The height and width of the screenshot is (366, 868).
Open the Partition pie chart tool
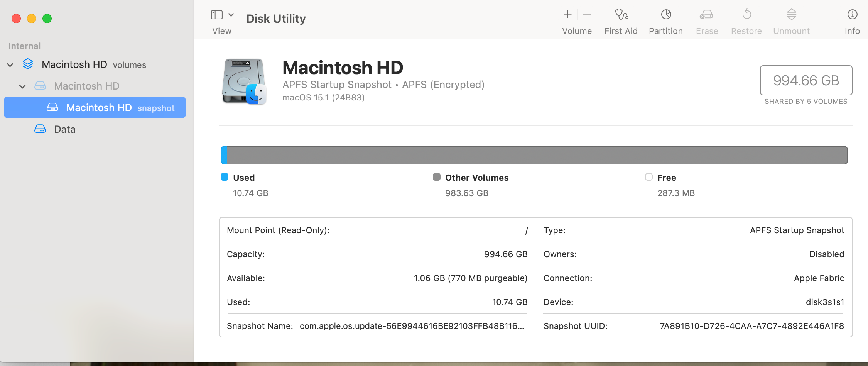(666, 15)
